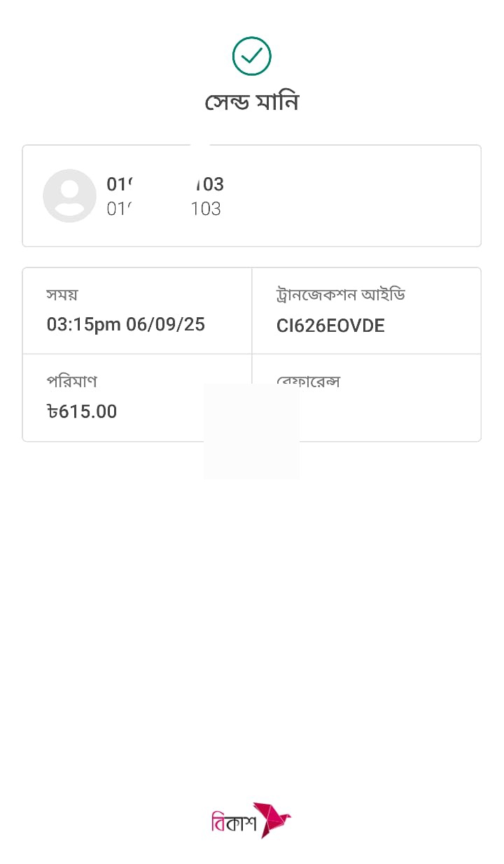The height and width of the screenshot is (864, 504).
Task: Click the date 06/09/25 in time field
Action: click(x=166, y=325)
